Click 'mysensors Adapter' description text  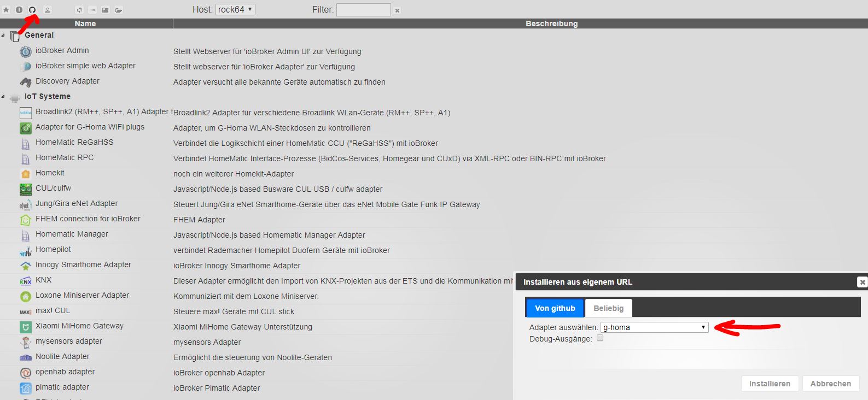(207, 342)
